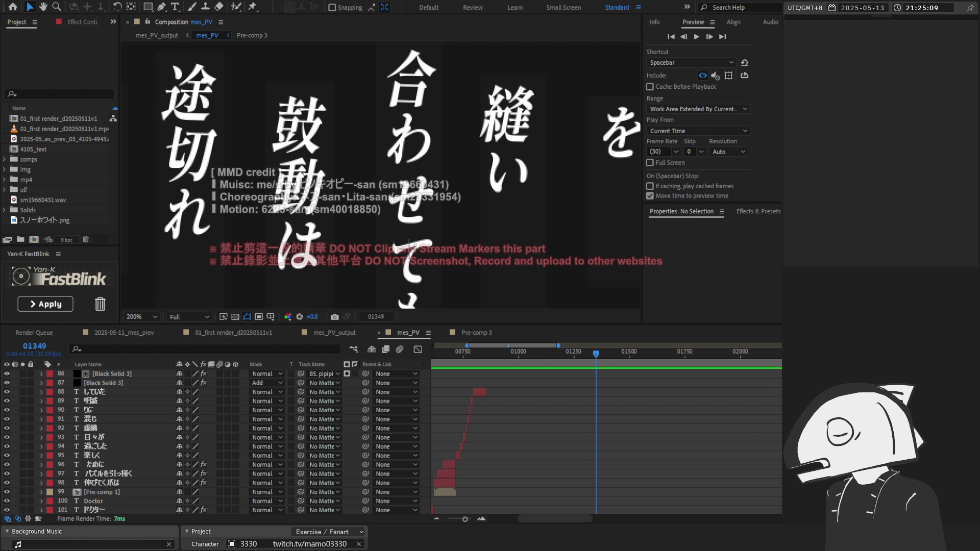Select the Rectangle shape tool
The height and width of the screenshot is (551, 980).
[148, 7]
